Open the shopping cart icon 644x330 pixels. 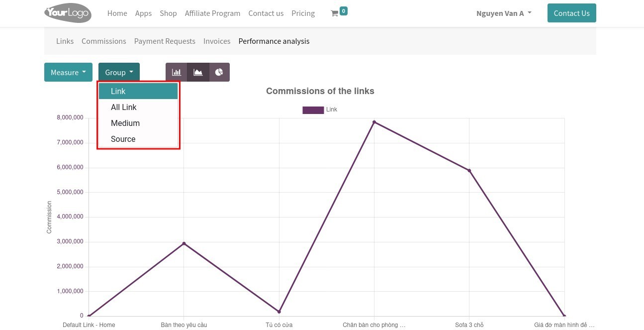coord(334,13)
